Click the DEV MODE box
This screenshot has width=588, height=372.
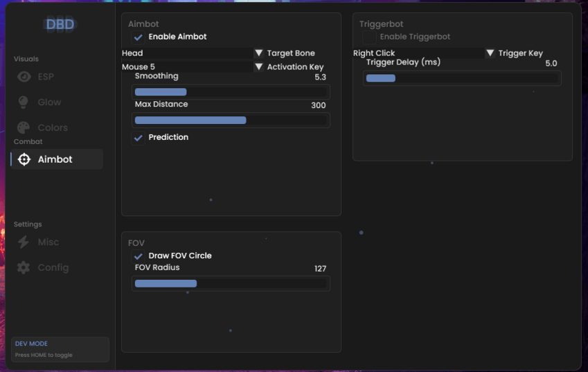[60, 349]
